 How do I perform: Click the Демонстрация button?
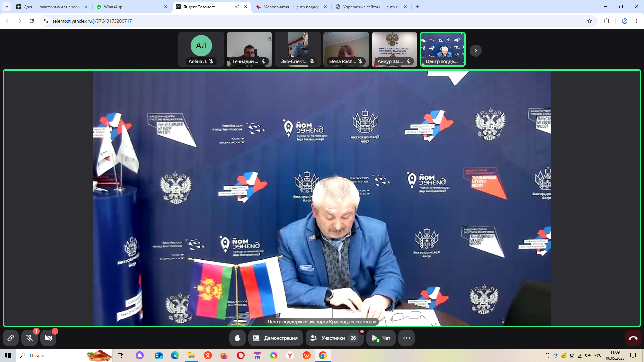pos(275,338)
